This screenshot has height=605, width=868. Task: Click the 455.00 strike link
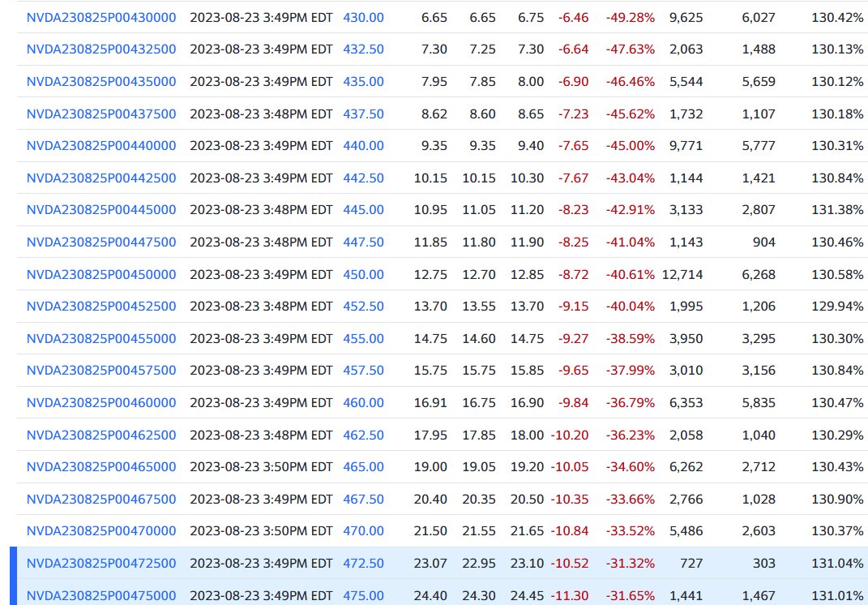click(363, 338)
